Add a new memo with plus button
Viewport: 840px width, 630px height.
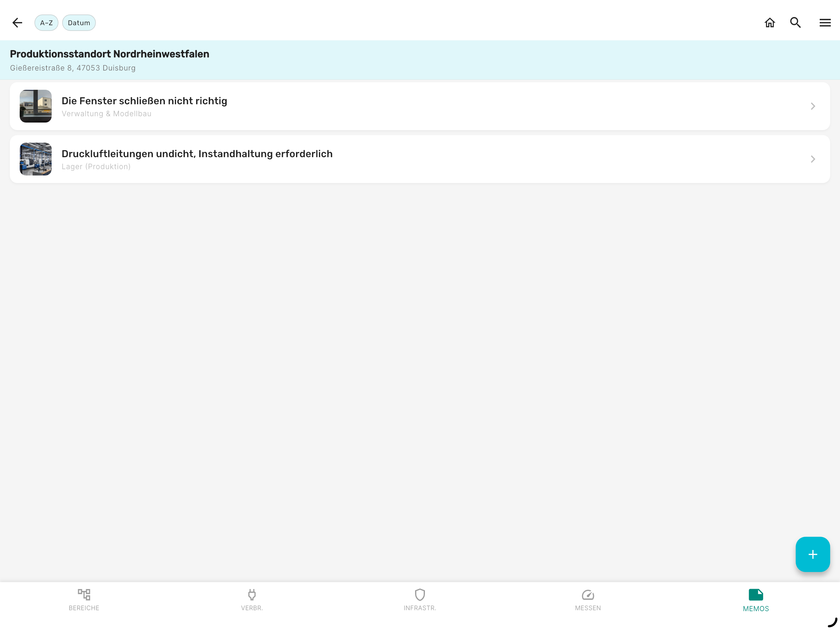click(x=813, y=554)
